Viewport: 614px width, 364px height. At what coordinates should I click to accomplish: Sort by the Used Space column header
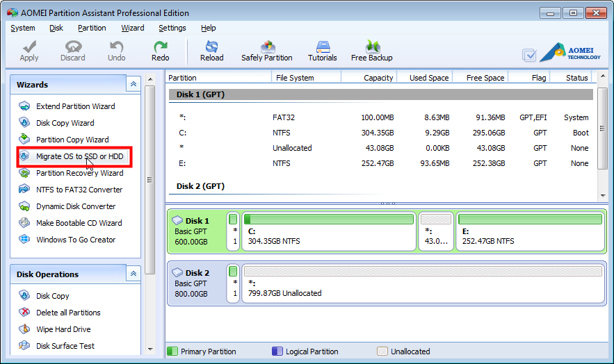426,77
